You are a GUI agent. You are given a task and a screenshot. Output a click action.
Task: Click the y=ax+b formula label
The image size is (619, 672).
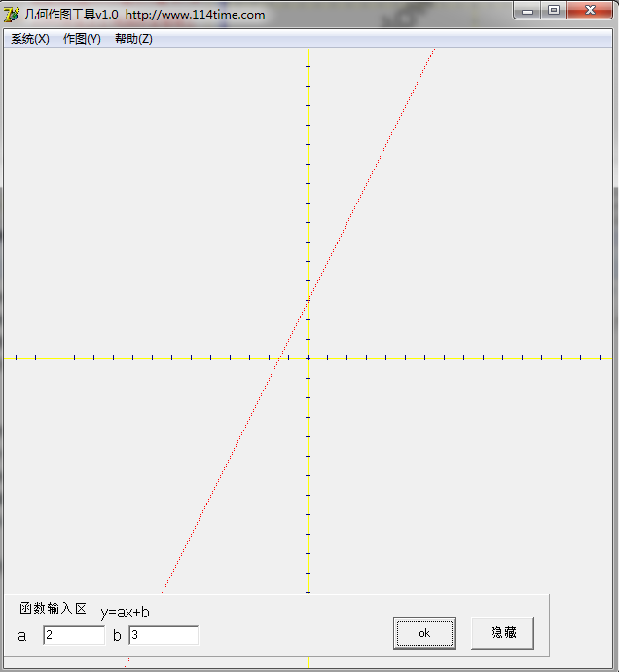pyautogui.click(x=126, y=612)
